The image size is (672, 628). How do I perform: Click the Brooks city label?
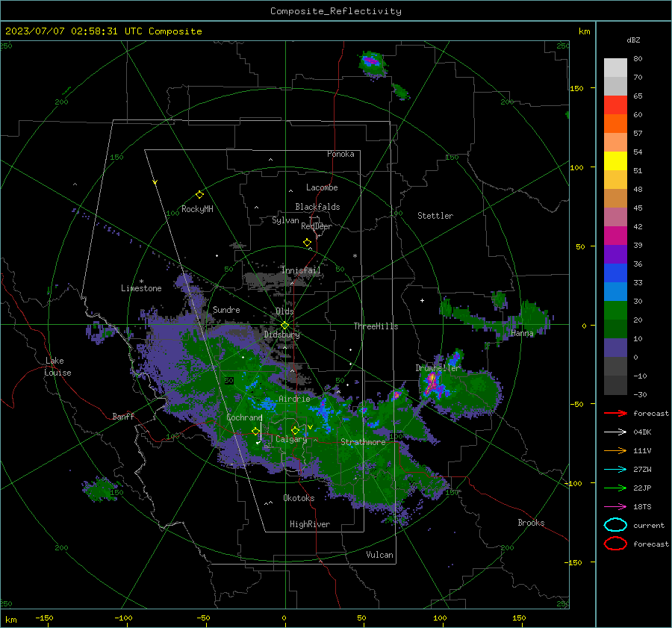click(x=531, y=523)
